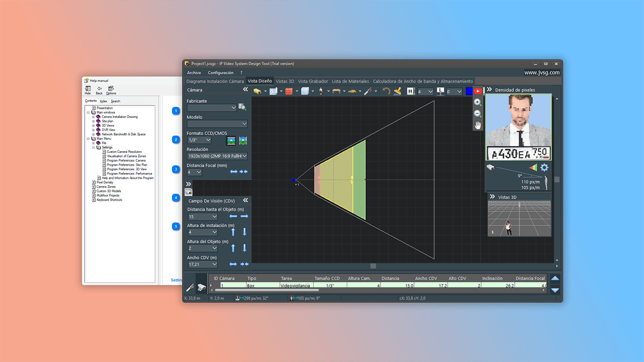644x362 pixels.
Task: Click the zoom in icon beside the drawing
Action: pyautogui.click(x=477, y=102)
